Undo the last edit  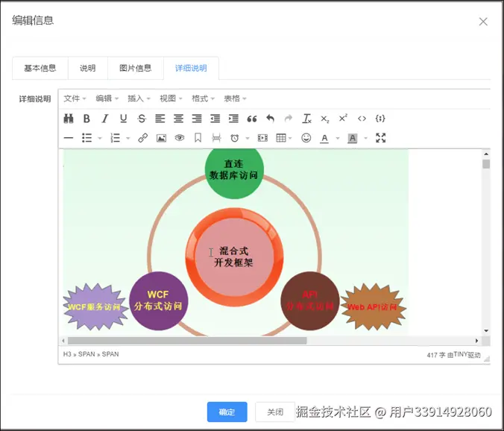coord(270,119)
